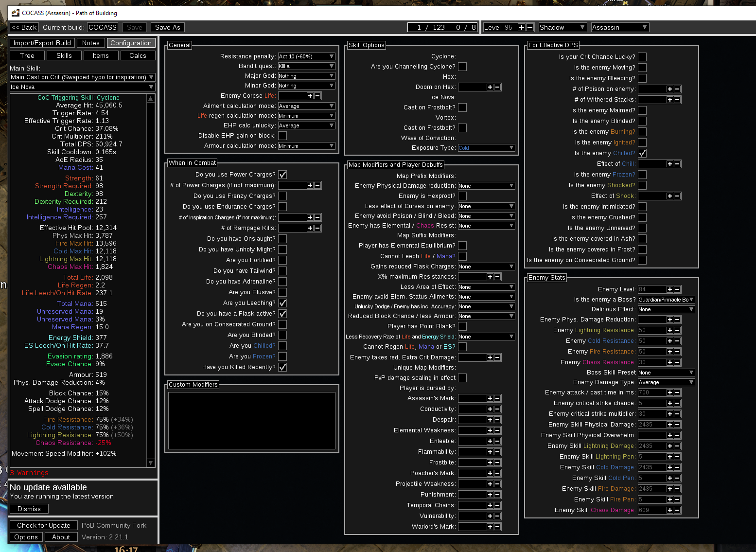Click the Custom Modifiers text box
Image resolution: width=756 pixels, height=552 pixels.
[x=252, y=420]
